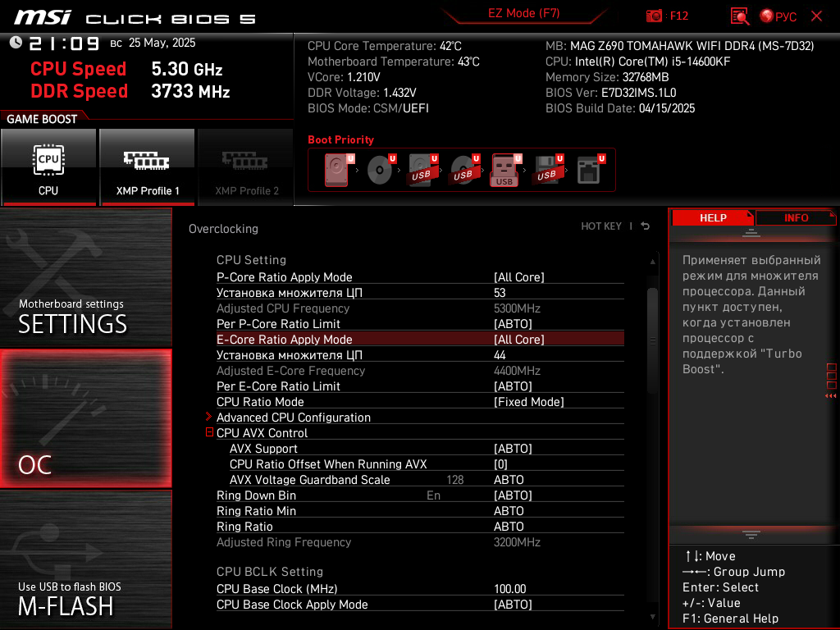
Task: Expand Advanced CPU Configuration submenu
Action: tap(293, 418)
